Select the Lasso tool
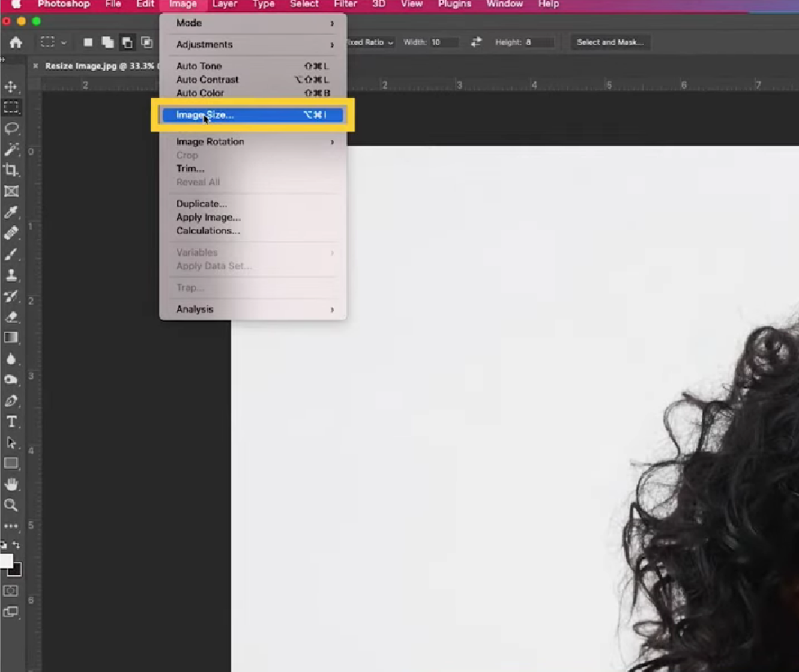 click(11, 129)
